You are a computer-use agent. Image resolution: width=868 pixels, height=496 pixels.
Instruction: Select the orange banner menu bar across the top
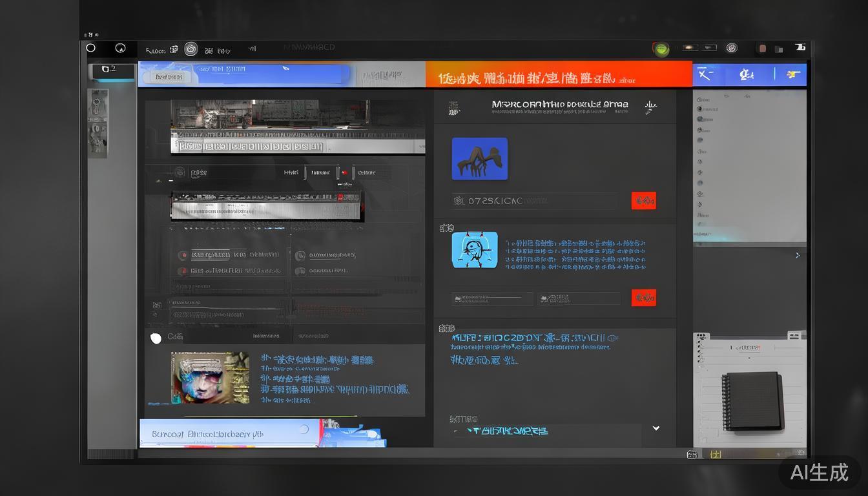557,74
